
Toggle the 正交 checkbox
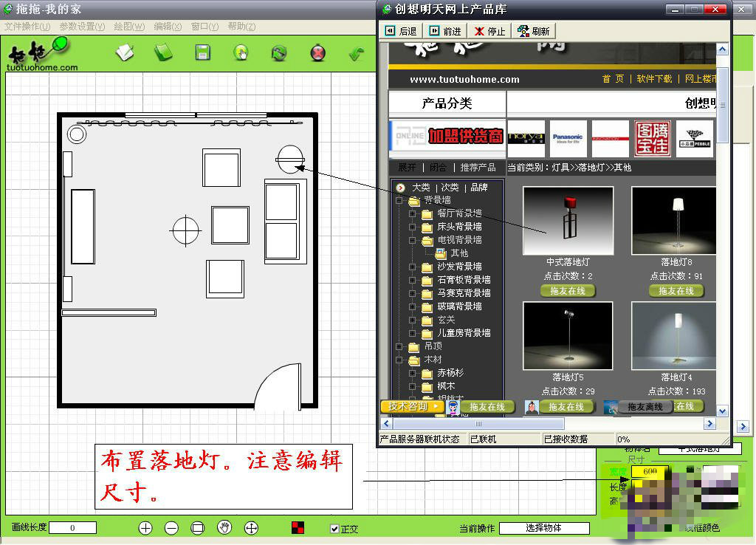334,529
